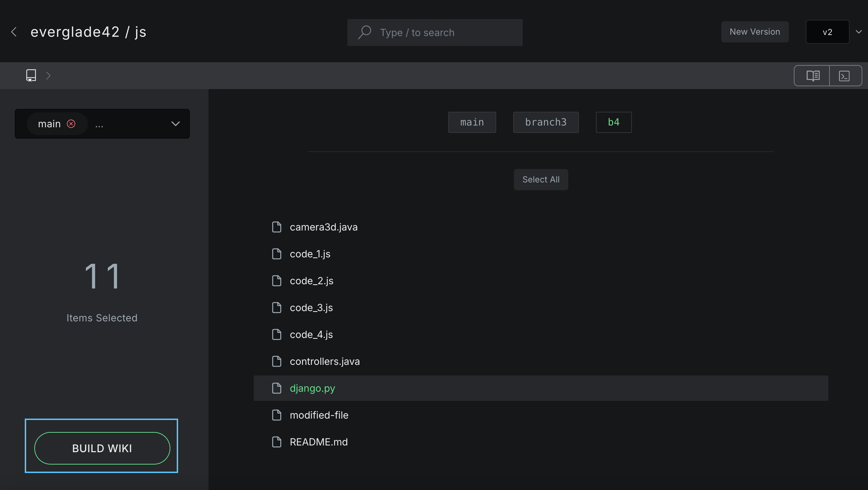The width and height of the screenshot is (868, 490).
Task: Expand the branch selector dropdown arrow
Action: click(176, 124)
